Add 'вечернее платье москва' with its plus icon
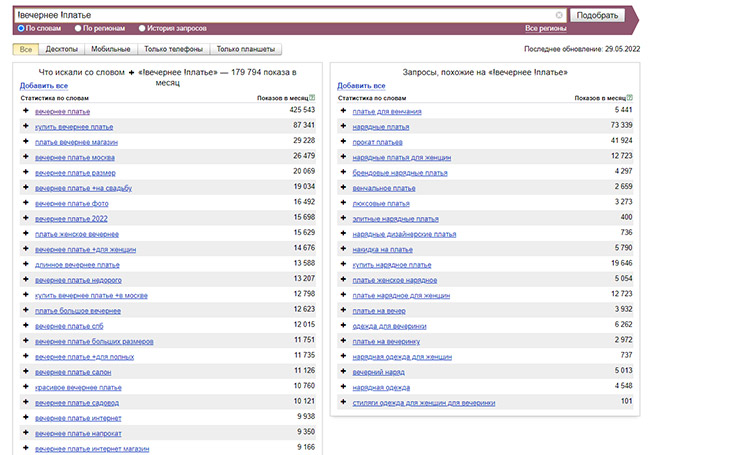The image size is (750, 455). point(26,156)
